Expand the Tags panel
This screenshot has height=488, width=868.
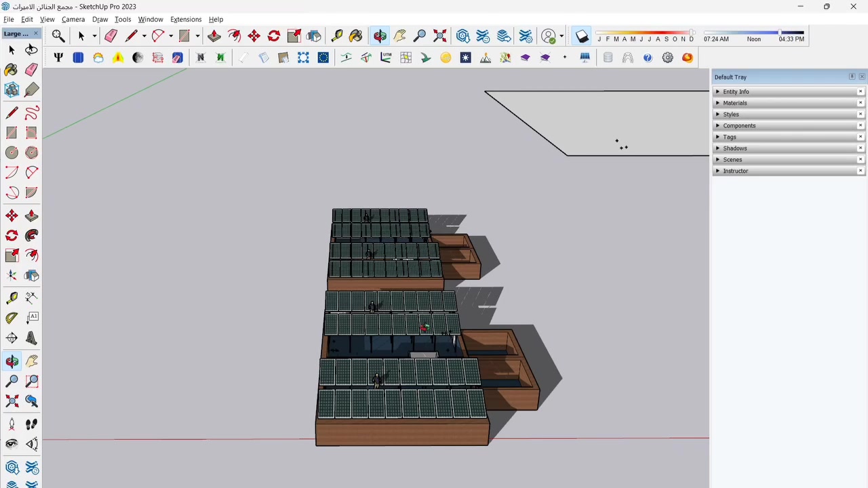(729, 137)
